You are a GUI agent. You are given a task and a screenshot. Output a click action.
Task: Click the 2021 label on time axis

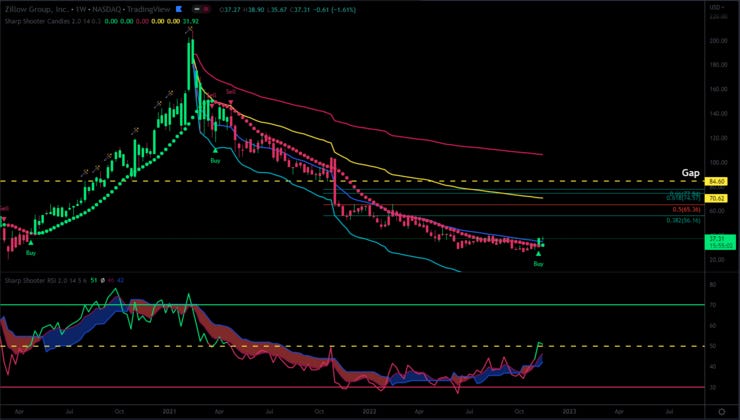coord(169,412)
